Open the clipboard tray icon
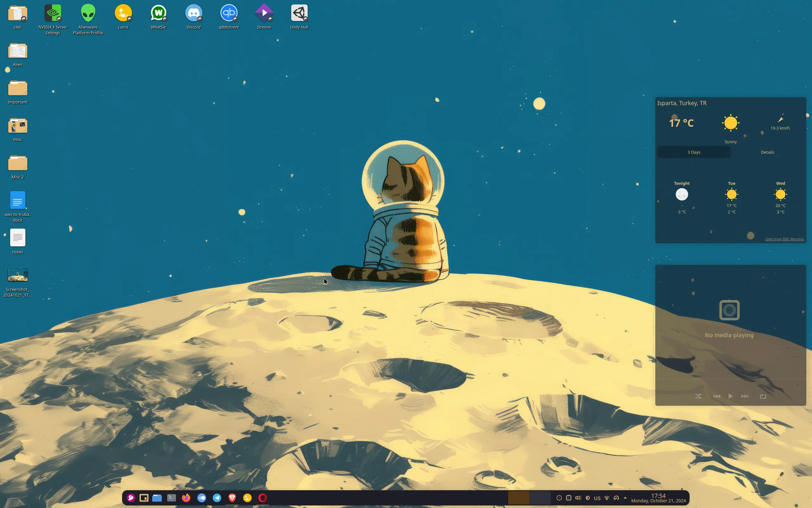Screen dimensions: 812x508 click(x=568, y=498)
